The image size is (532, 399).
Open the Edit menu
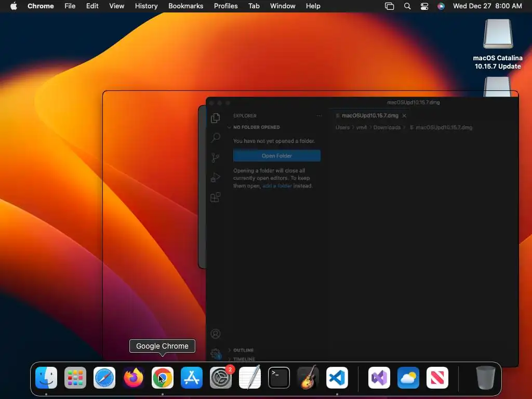point(92,6)
